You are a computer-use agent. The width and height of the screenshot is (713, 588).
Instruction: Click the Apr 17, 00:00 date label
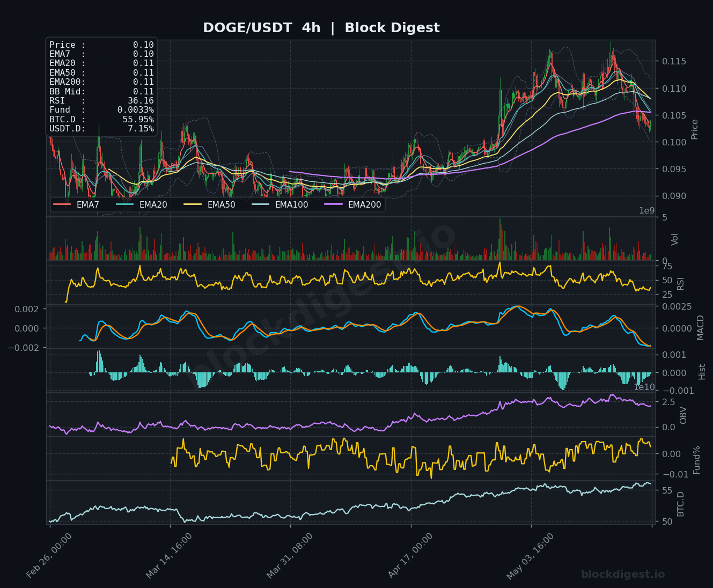[410, 556]
